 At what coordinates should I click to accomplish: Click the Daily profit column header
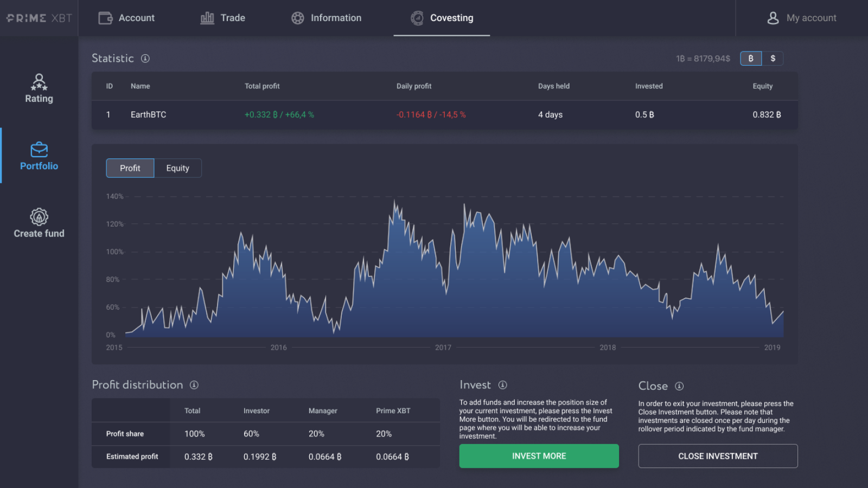pyautogui.click(x=414, y=86)
